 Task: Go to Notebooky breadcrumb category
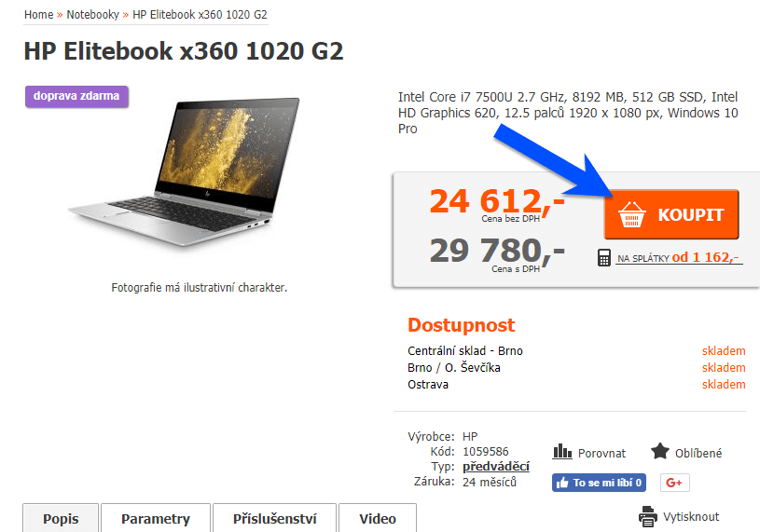[x=92, y=15]
